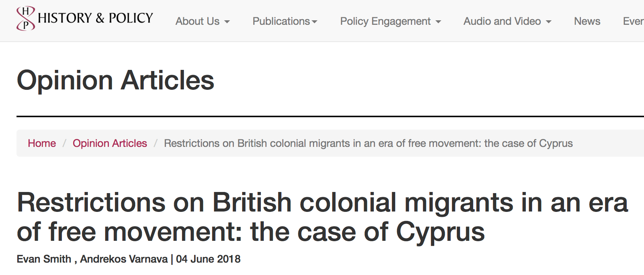Navigate to Home via breadcrumb
The image size is (644, 275).
42,144
